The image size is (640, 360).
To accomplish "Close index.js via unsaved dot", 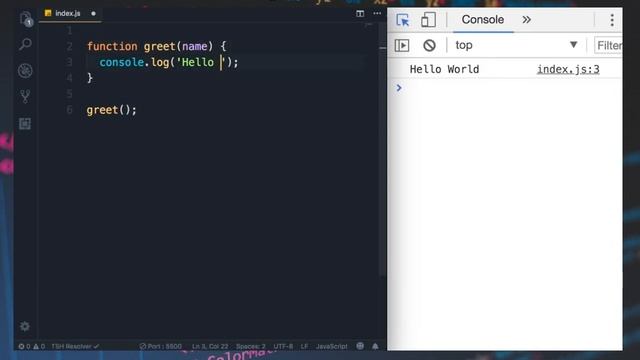I will point(93,13).
